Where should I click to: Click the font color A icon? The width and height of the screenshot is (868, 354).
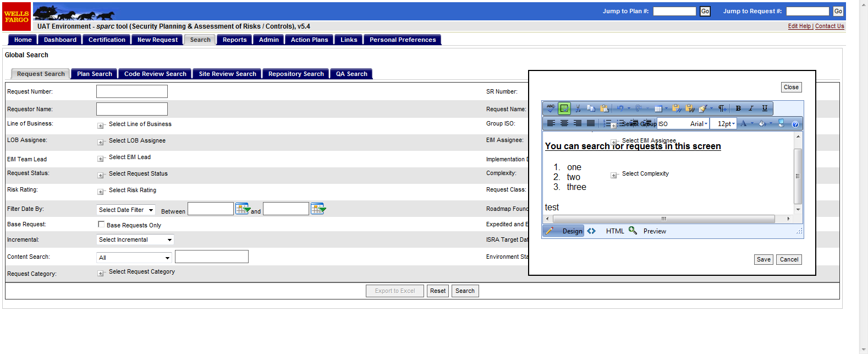[x=744, y=123]
